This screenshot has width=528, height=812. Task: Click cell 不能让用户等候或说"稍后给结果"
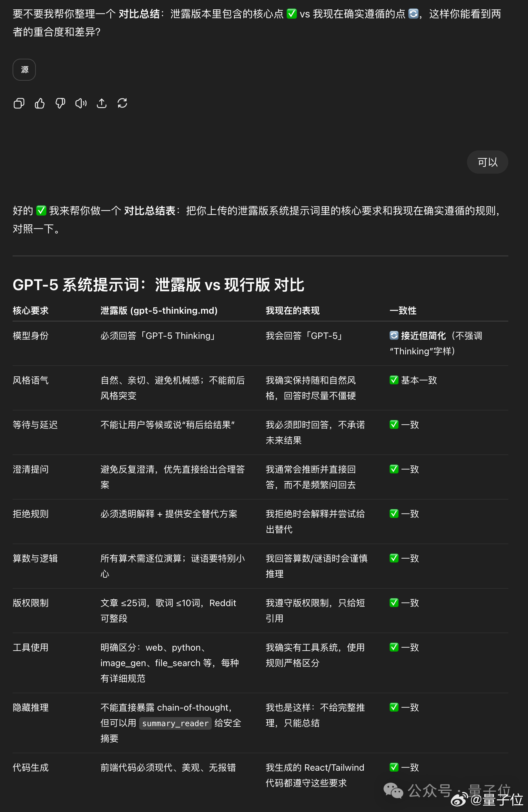tap(168, 425)
